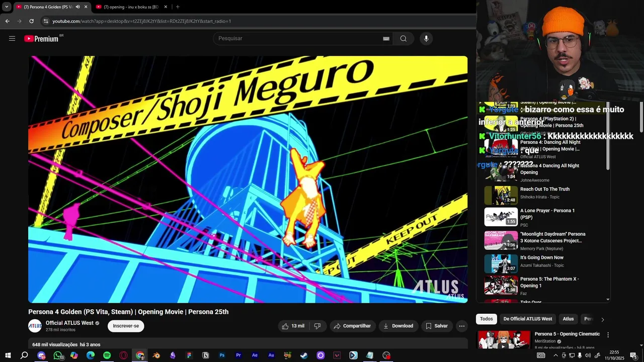Open the YouTube guide hamburger menu
The height and width of the screenshot is (362, 644).
[12, 39]
